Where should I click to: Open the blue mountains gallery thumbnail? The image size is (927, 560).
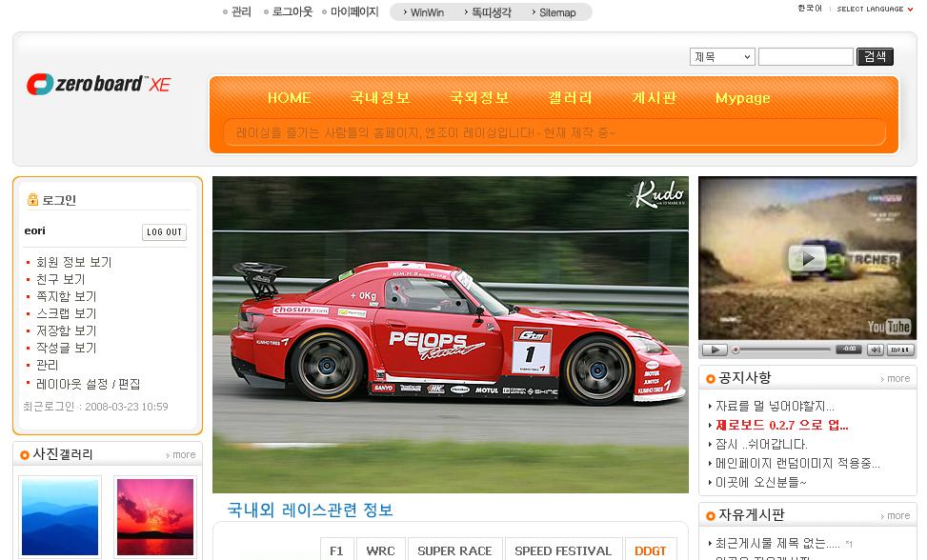click(x=60, y=517)
